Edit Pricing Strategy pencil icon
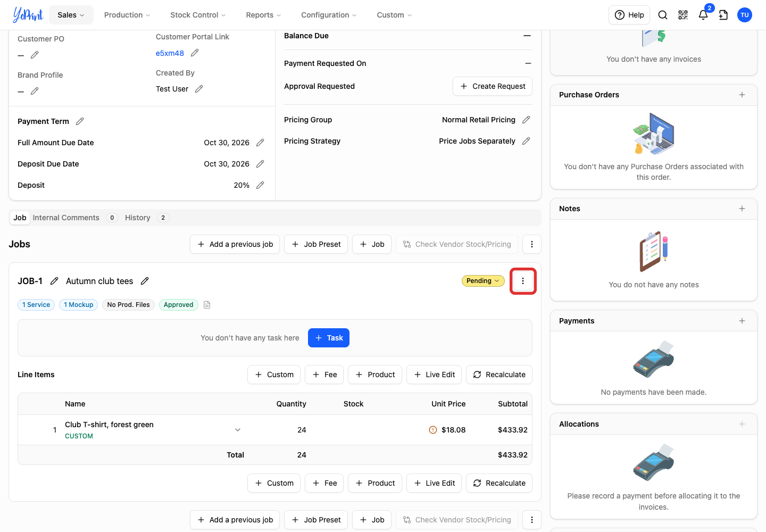 (x=526, y=141)
